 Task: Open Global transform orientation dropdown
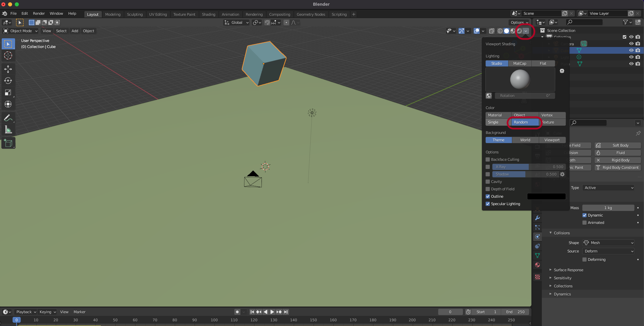point(237,22)
